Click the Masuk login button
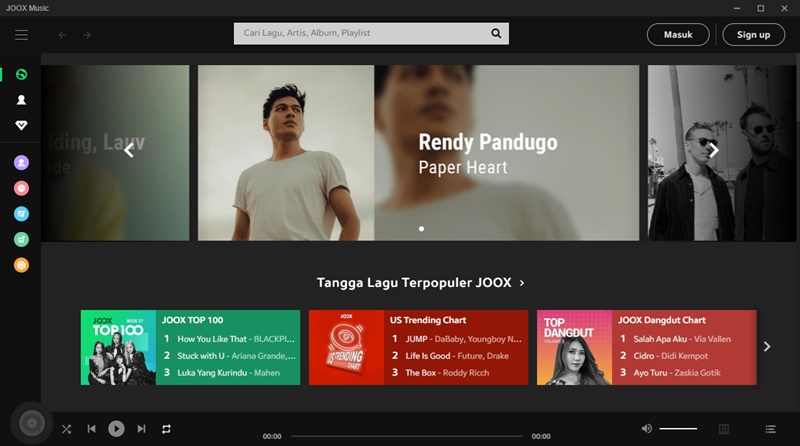800x446 pixels. [x=678, y=35]
